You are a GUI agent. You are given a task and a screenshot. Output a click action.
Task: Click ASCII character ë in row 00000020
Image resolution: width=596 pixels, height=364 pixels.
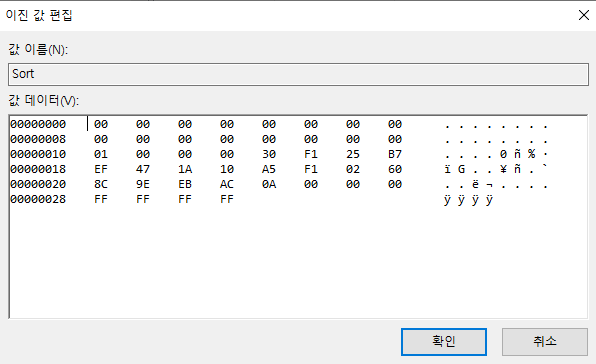coord(476,184)
